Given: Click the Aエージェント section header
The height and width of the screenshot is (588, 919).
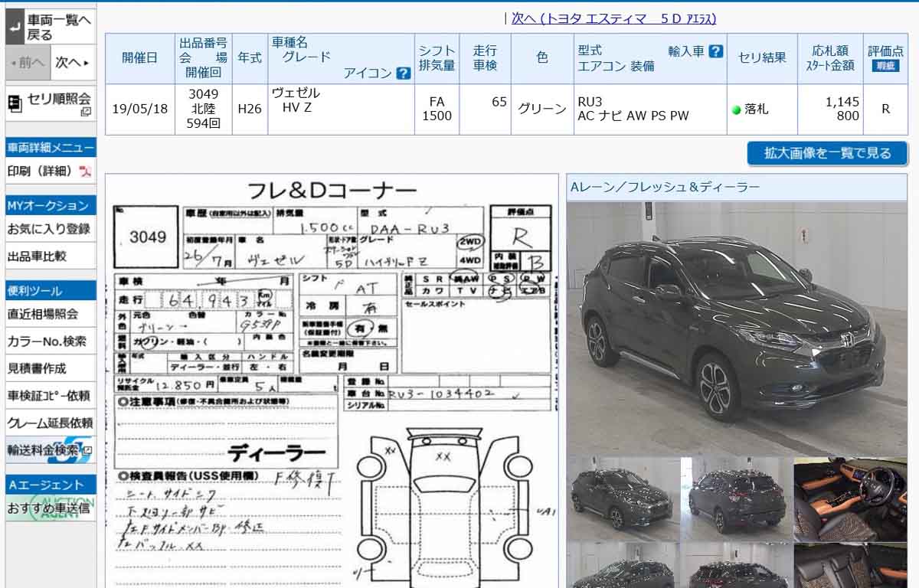Looking at the screenshot, I should tap(51, 485).
